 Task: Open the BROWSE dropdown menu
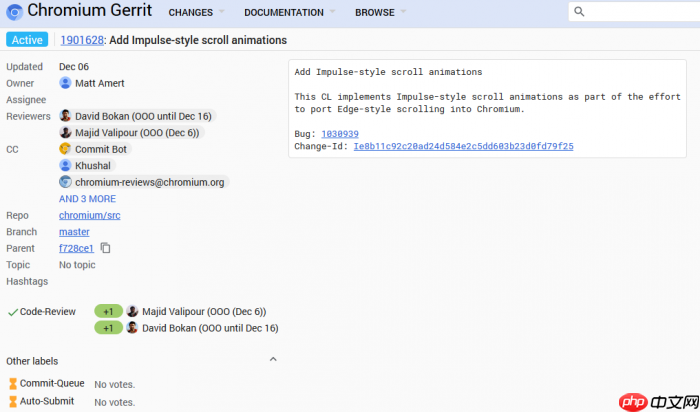381,13
